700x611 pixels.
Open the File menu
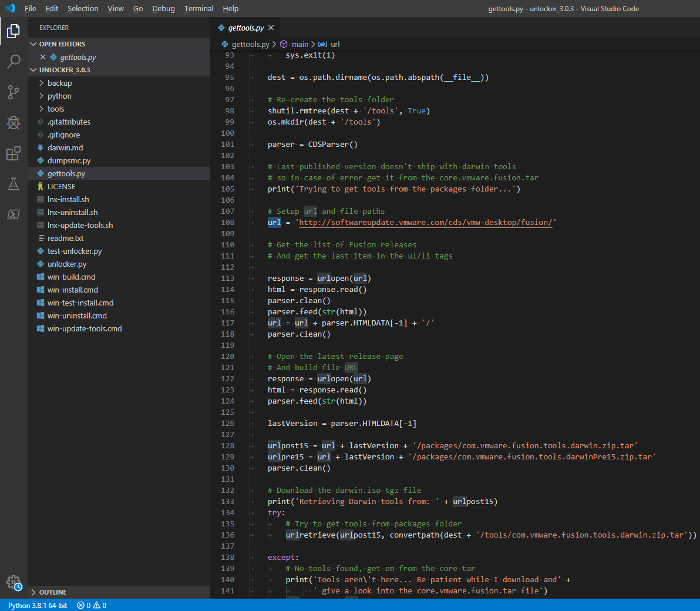point(31,8)
